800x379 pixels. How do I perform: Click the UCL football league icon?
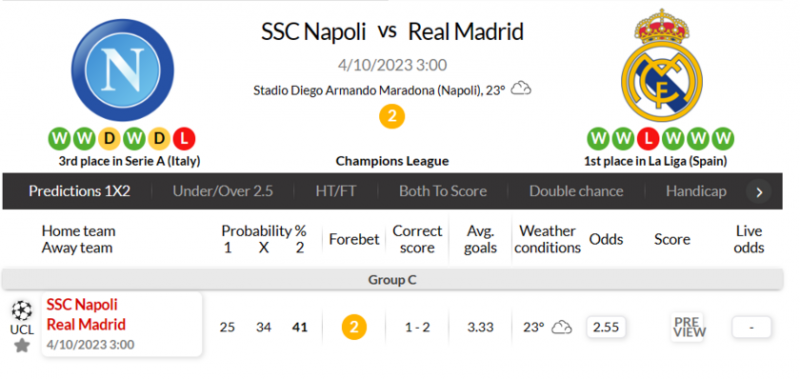coord(21,310)
